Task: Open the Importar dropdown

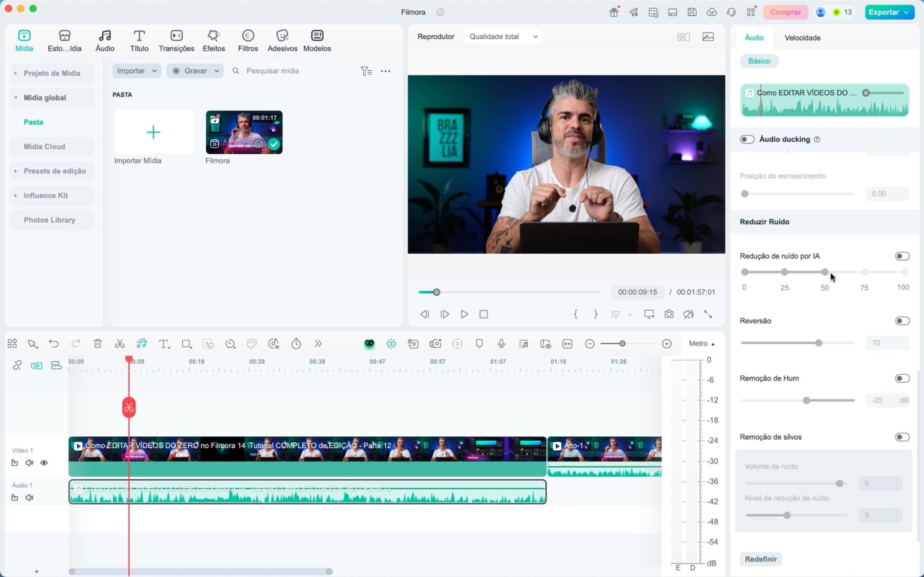Action: pos(137,71)
